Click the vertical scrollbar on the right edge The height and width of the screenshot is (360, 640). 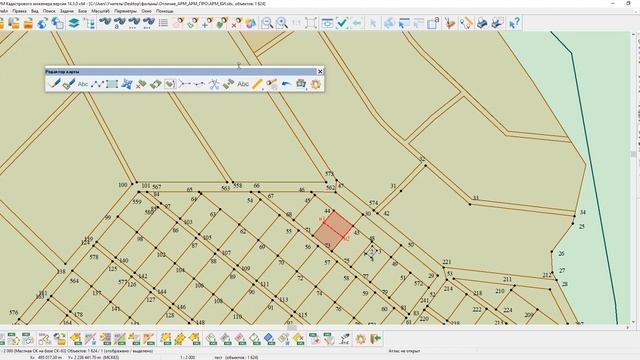point(634,178)
